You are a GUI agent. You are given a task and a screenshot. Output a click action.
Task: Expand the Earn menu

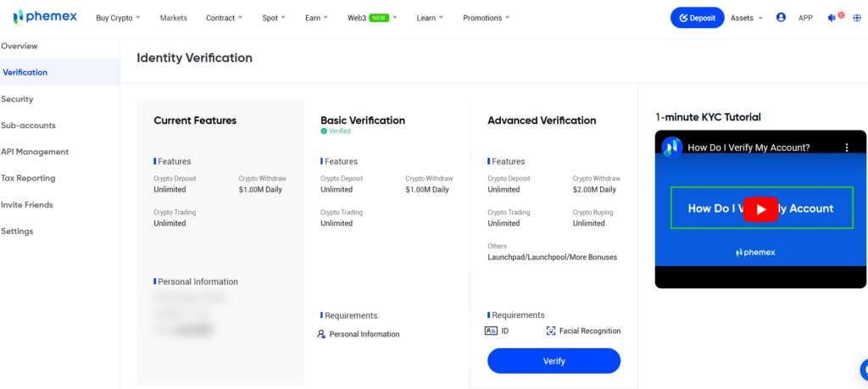(316, 18)
